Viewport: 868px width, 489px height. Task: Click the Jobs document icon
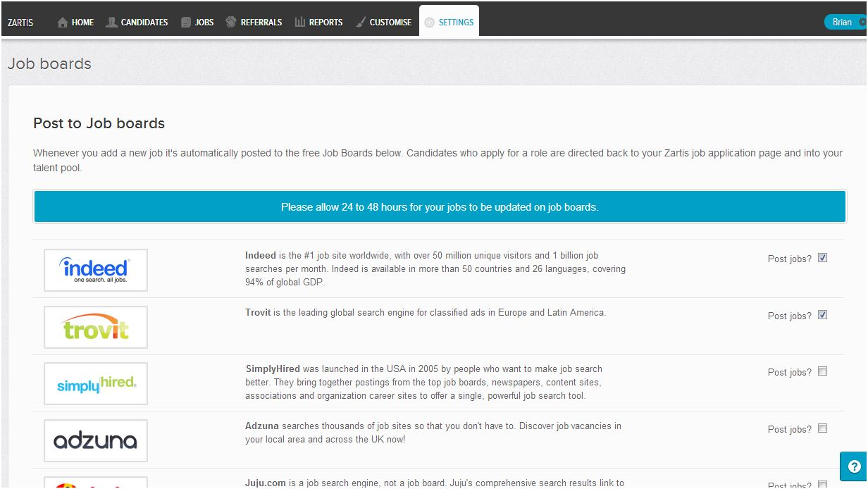(186, 23)
